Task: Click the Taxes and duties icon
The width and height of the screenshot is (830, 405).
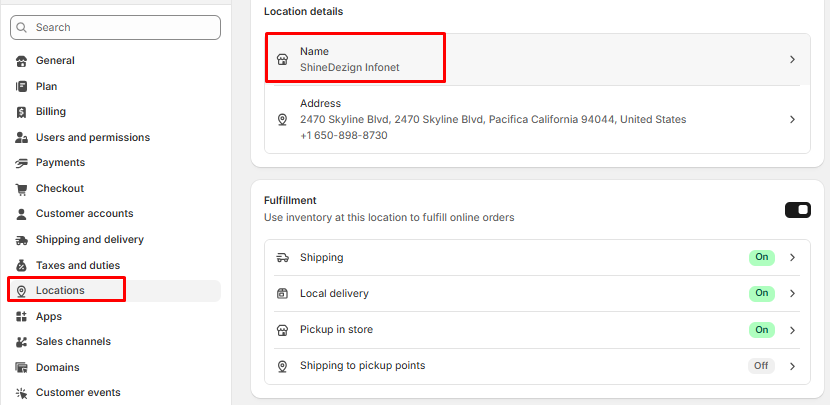Action: point(21,265)
